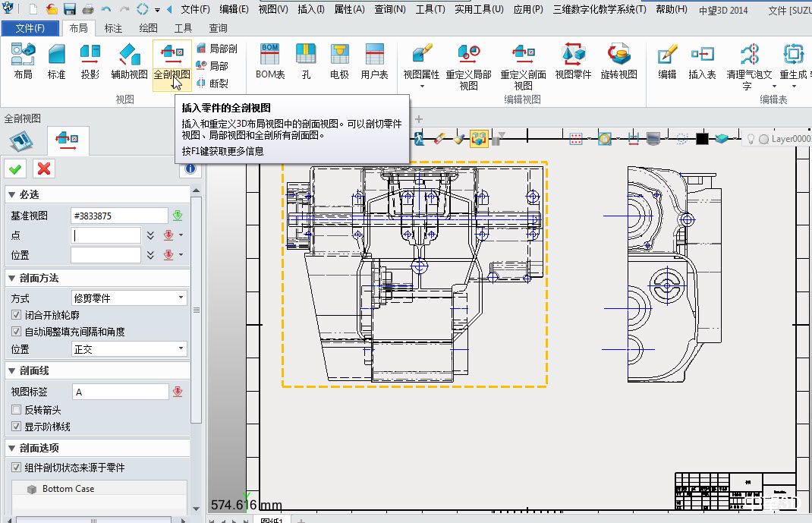Collapse the 剖面方法 section
The width and height of the screenshot is (812, 523).
(12, 278)
